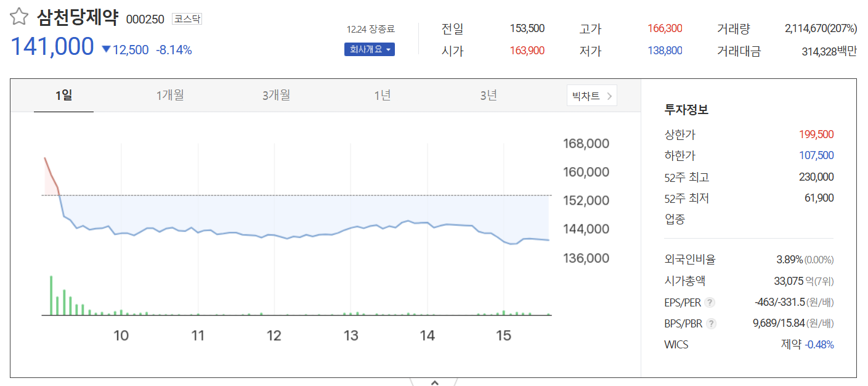Click the 13 o'clock time axis label

[x=351, y=335]
